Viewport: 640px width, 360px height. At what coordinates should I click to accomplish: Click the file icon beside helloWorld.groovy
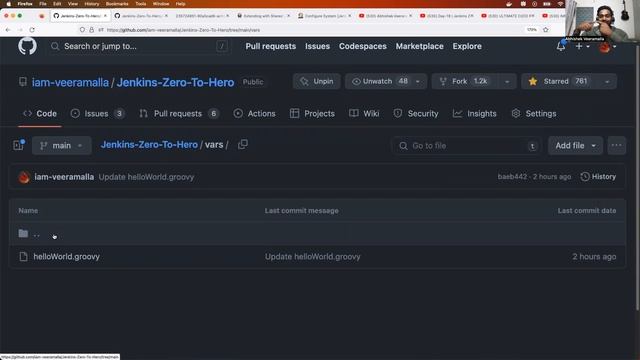pyautogui.click(x=23, y=257)
